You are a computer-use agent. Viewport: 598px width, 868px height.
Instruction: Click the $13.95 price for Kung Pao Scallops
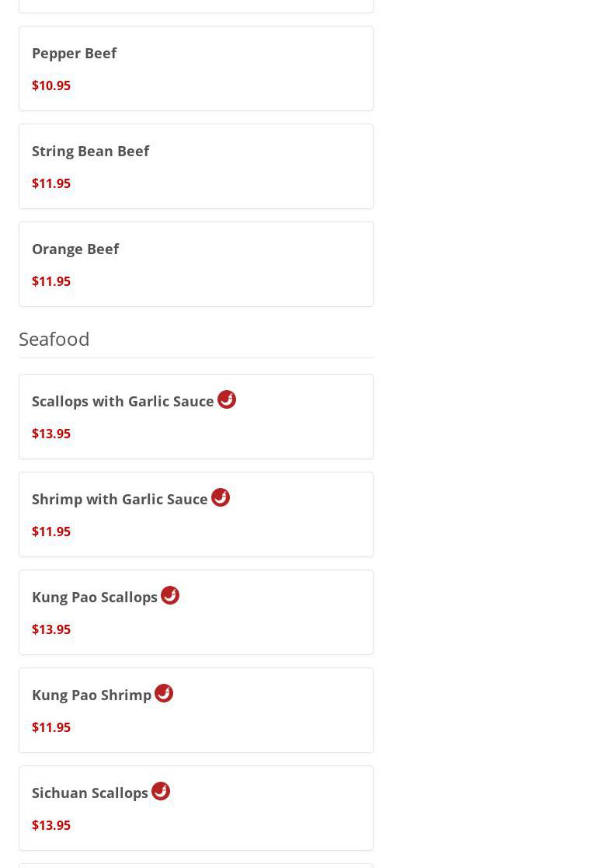(x=51, y=629)
